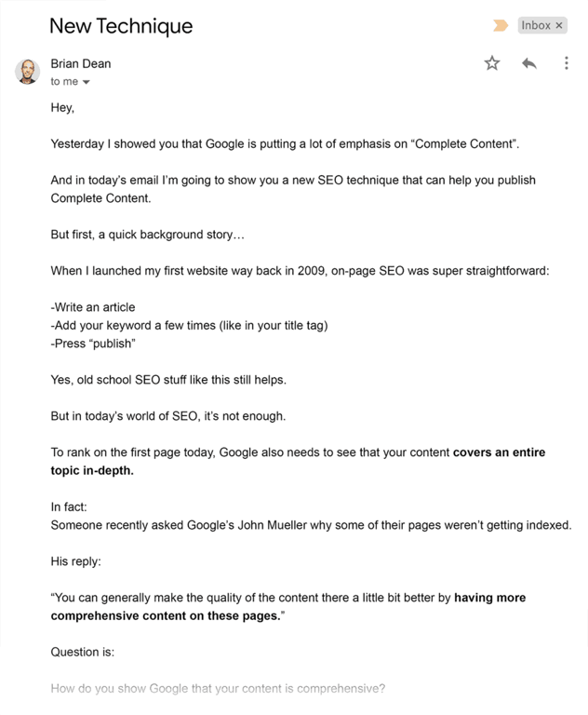Click the sender name Brian Dean
Screen dimensions: 588x715
80,63
